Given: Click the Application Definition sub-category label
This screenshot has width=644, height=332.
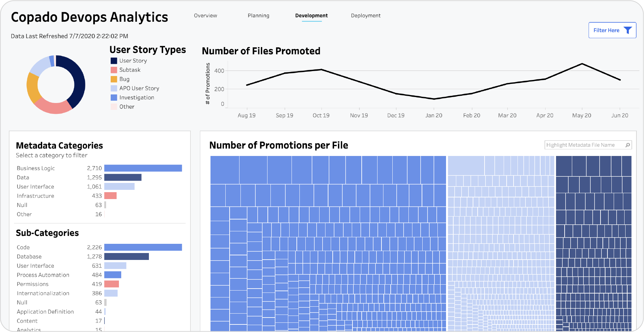Looking at the screenshot, I should (45, 312).
